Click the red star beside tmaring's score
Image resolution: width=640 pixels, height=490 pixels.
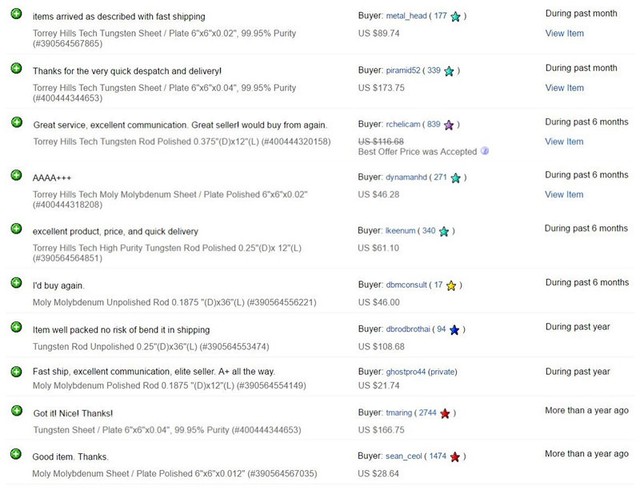445,414
